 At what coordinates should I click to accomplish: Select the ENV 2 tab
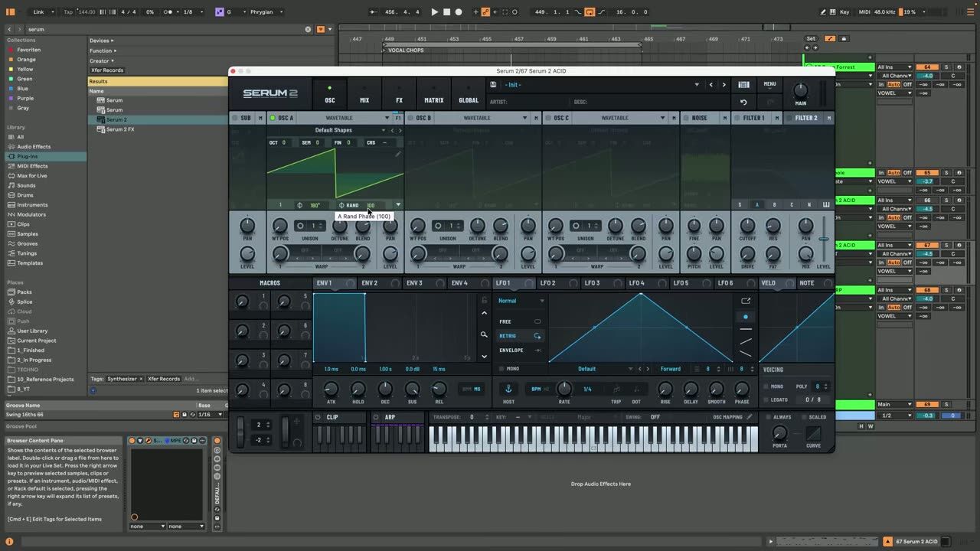pos(370,283)
